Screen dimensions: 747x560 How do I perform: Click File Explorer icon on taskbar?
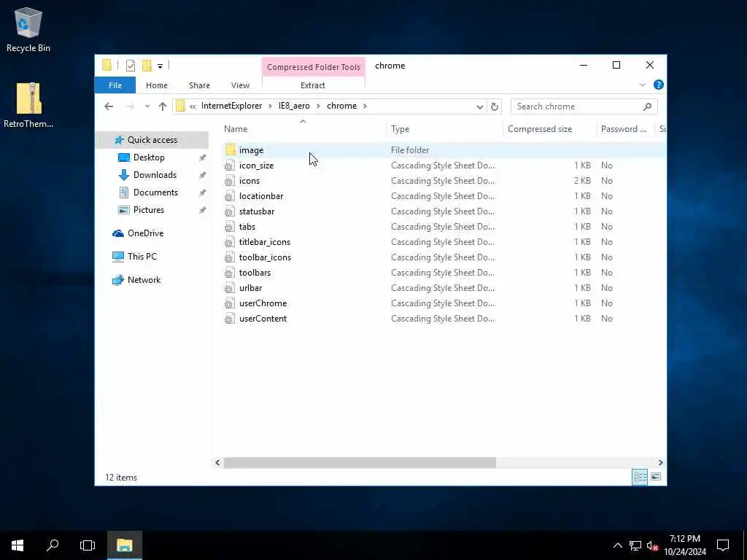coord(124,545)
